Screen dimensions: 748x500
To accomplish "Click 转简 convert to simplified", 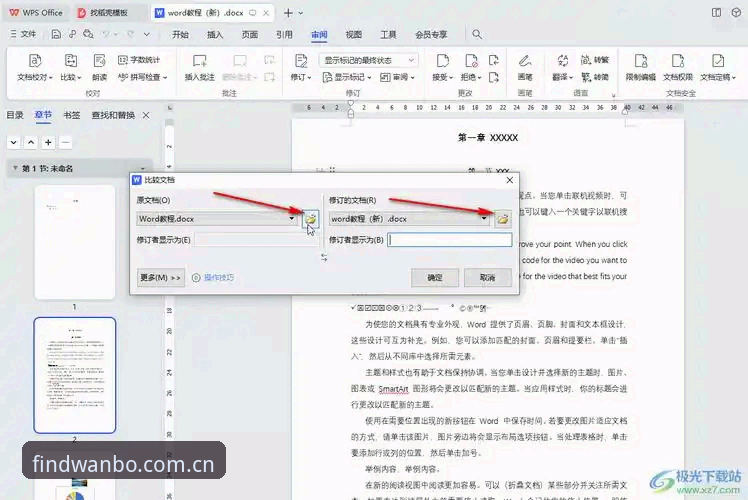I will click(x=595, y=77).
